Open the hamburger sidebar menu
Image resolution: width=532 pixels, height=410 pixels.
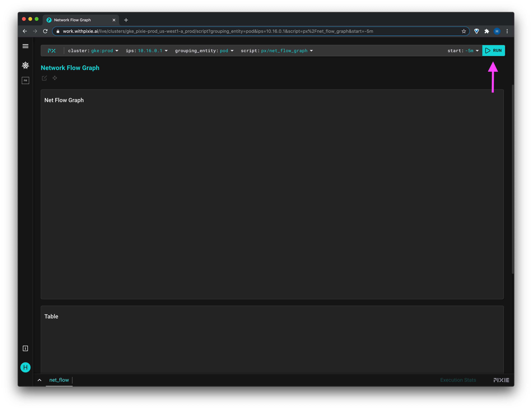pyautogui.click(x=25, y=46)
